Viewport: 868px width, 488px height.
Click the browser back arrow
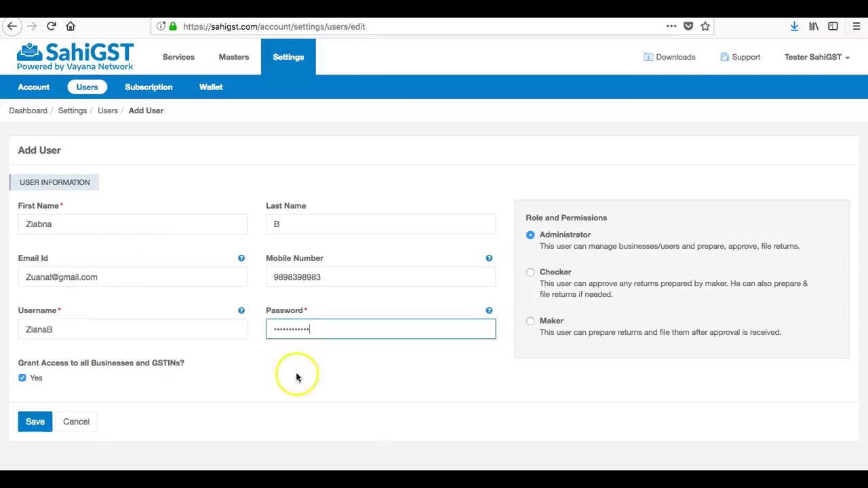[x=12, y=26]
